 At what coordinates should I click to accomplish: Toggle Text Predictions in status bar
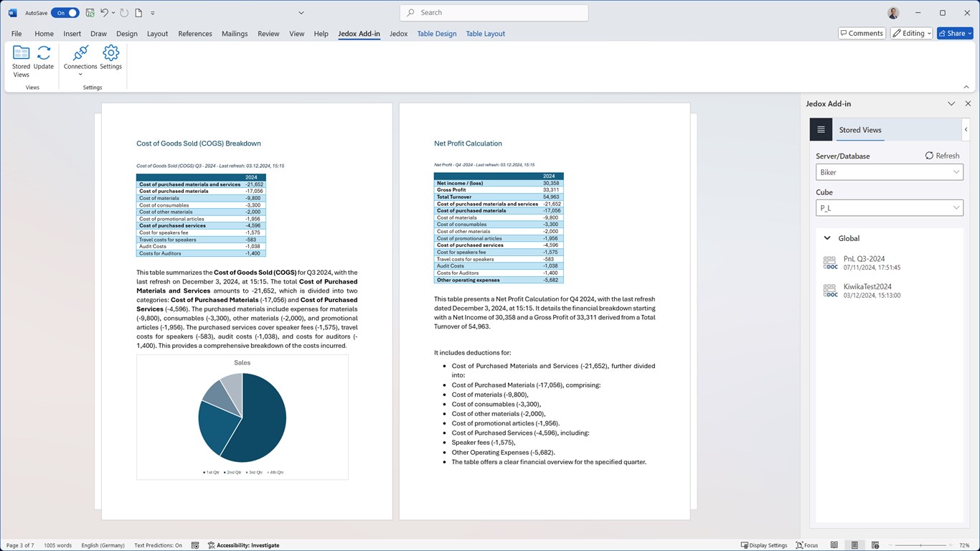158,545
